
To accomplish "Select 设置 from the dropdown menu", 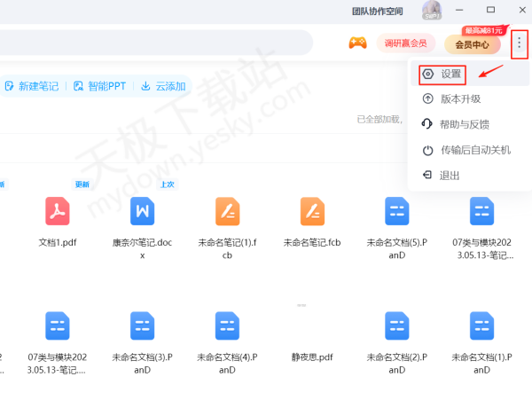I will [450, 74].
